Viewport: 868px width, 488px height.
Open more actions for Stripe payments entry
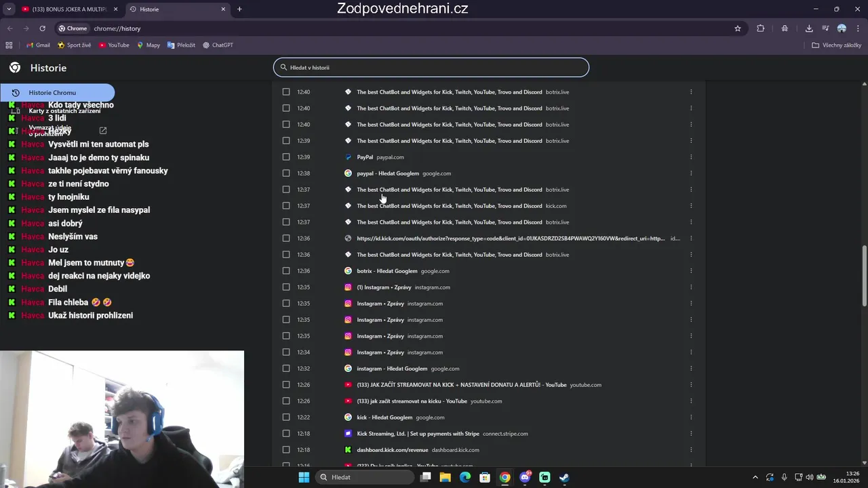point(691,434)
